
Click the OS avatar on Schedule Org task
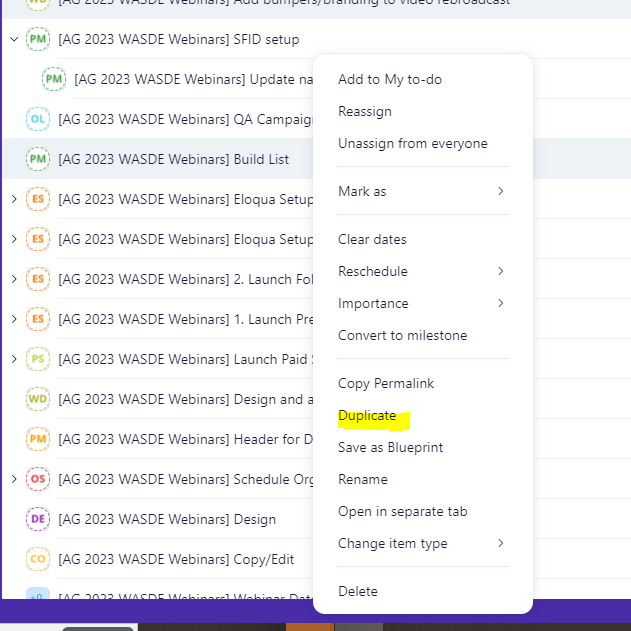(38, 480)
